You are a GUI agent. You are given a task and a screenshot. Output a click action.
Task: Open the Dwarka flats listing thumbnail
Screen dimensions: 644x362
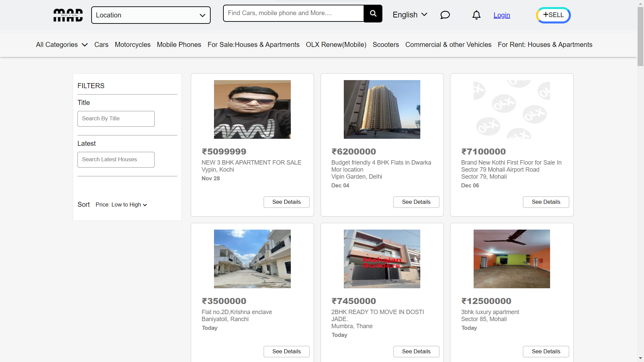click(382, 109)
